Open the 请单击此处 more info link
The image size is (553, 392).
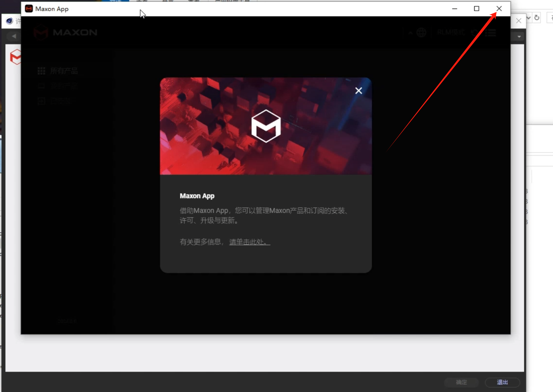click(249, 242)
